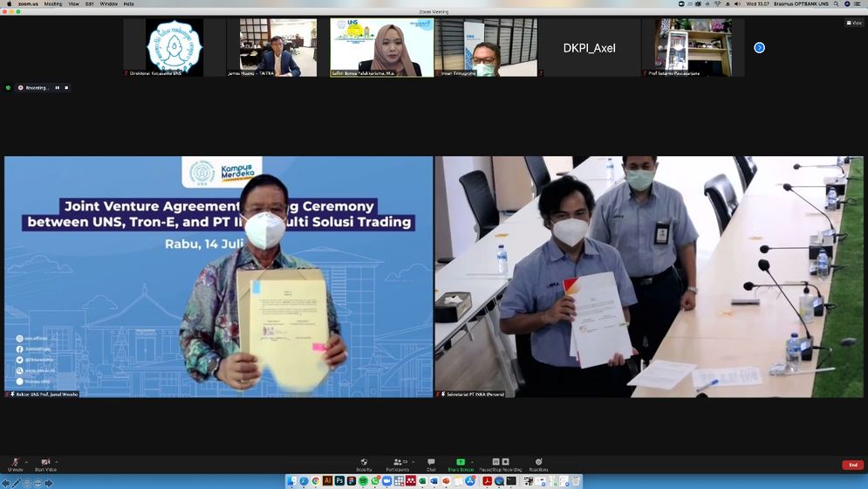The height and width of the screenshot is (489, 868).
Task: Open the Window menu in menu bar
Action: click(x=108, y=3)
